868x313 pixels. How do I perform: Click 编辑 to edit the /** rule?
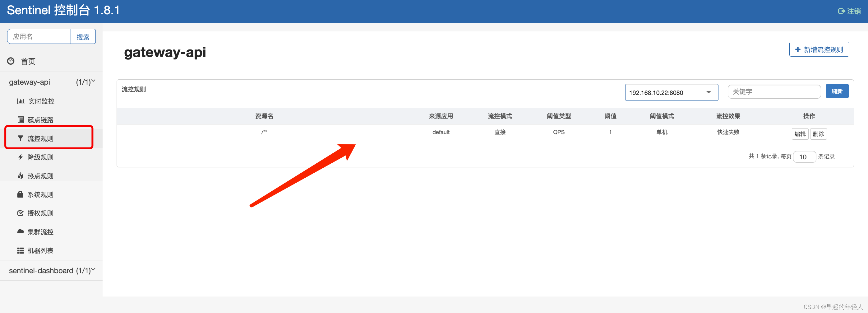(x=800, y=133)
